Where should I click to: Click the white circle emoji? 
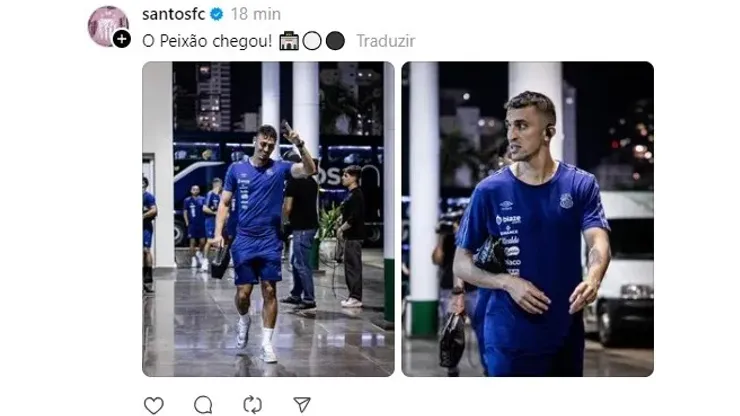pyautogui.click(x=312, y=41)
